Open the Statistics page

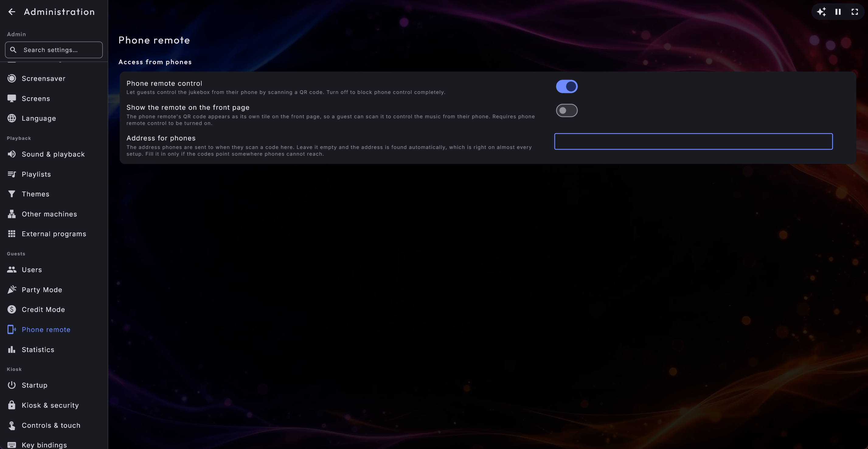coord(54,350)
